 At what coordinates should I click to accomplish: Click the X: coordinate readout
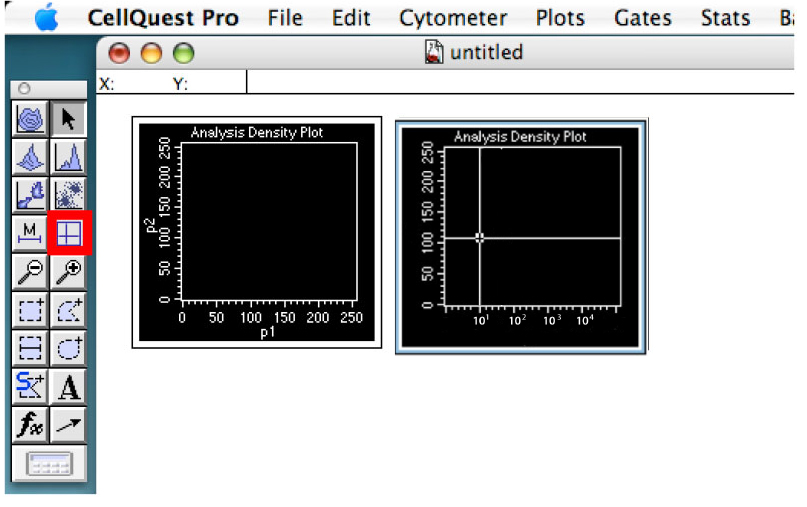click(107, 84)
